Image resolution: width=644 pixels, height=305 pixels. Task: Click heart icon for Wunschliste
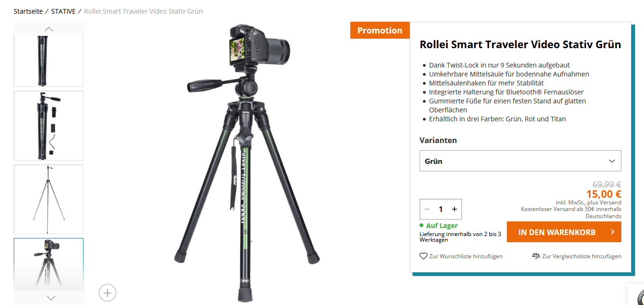(x=423, y=256)
